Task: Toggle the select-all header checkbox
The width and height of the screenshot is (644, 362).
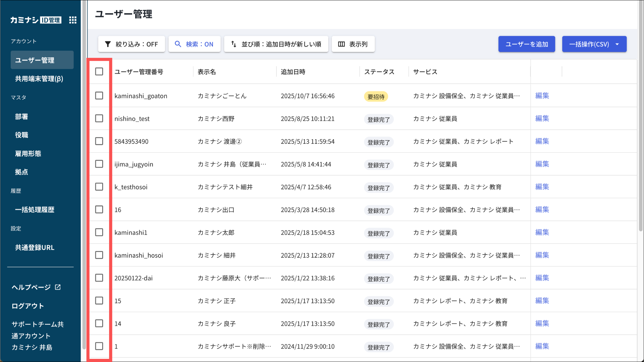Action: coord(99,72)
